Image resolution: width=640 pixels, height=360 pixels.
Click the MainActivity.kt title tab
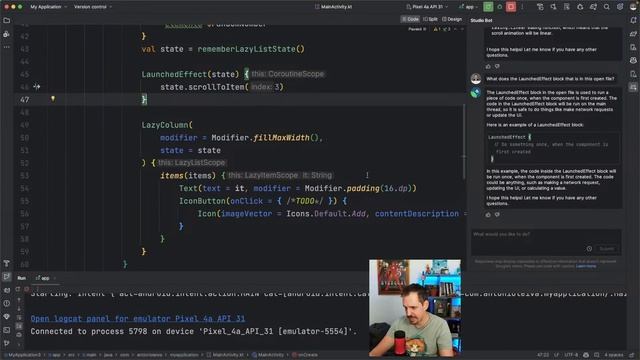point(333,7)
